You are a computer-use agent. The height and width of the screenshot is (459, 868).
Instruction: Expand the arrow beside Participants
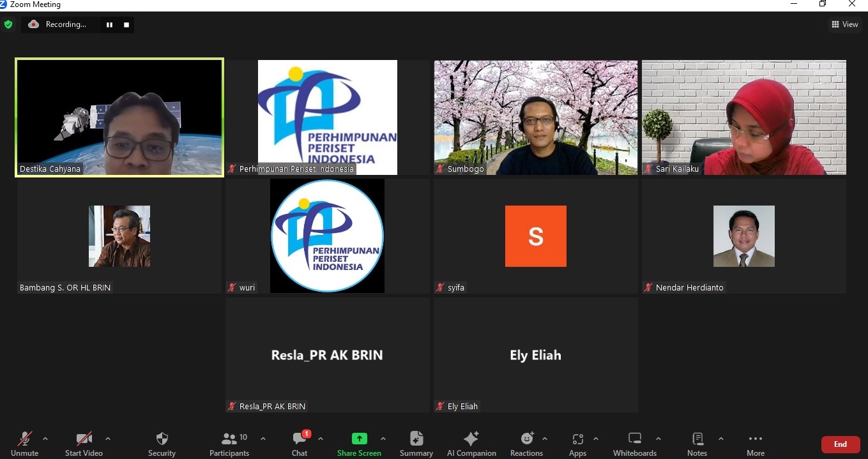(263, 439)
